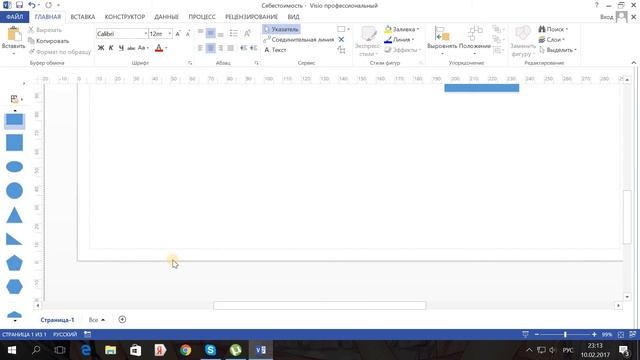Image resolution: width=640 pixels, height=360 pixels.
Task: Toggle bulleted list icon
Action: click(233, 33)
